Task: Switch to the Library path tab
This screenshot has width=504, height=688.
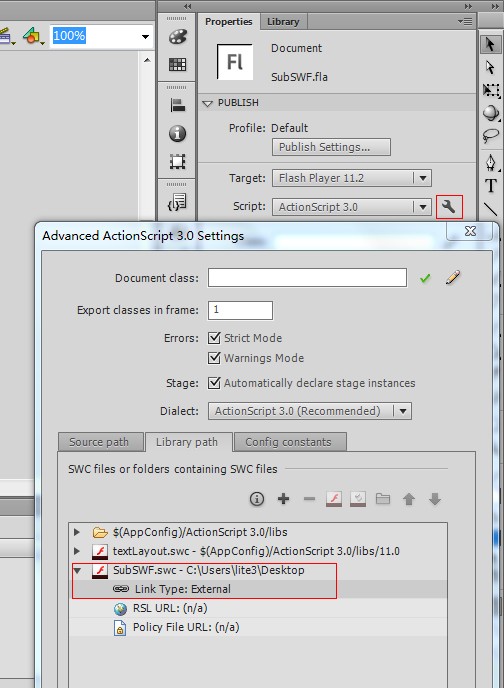Action: (x=188, y=442)
